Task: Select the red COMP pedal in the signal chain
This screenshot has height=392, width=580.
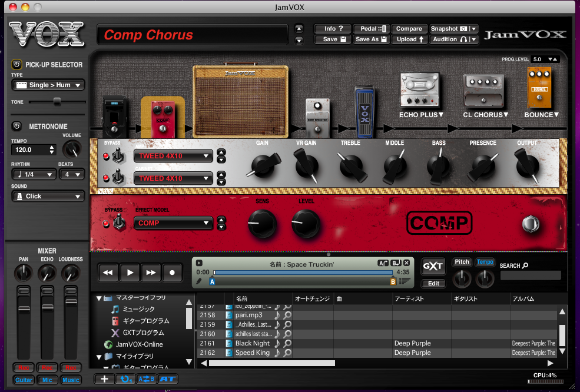Action: coord(163,118)
